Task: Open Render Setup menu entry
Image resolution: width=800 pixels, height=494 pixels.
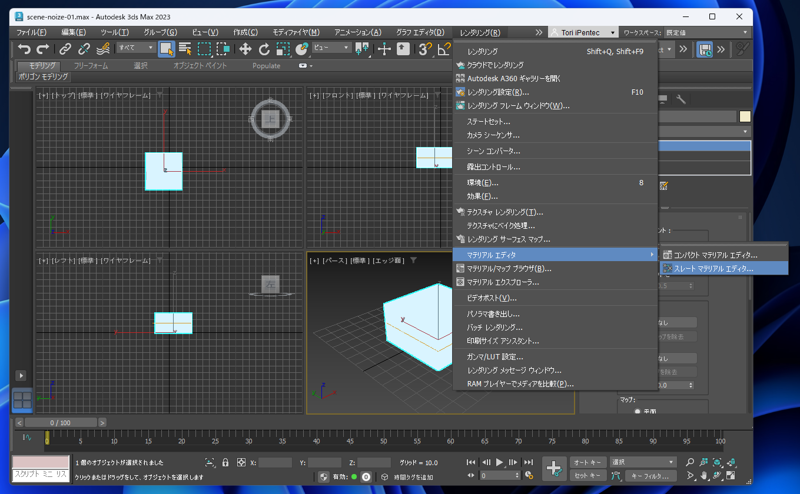Action: [555, 92]
